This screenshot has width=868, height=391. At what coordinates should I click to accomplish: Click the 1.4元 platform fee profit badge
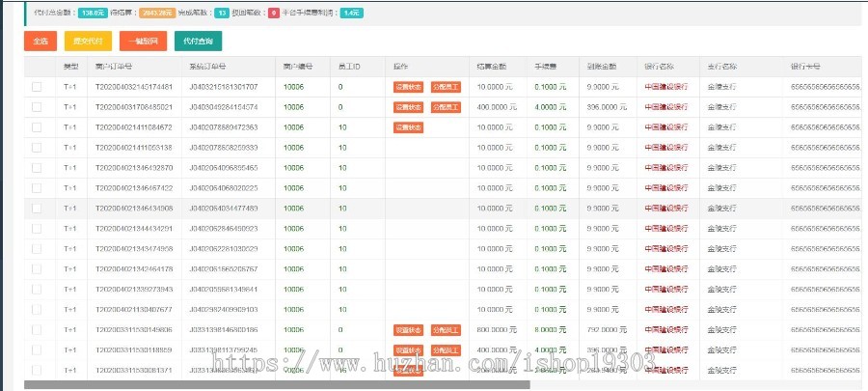click(351, 13)
